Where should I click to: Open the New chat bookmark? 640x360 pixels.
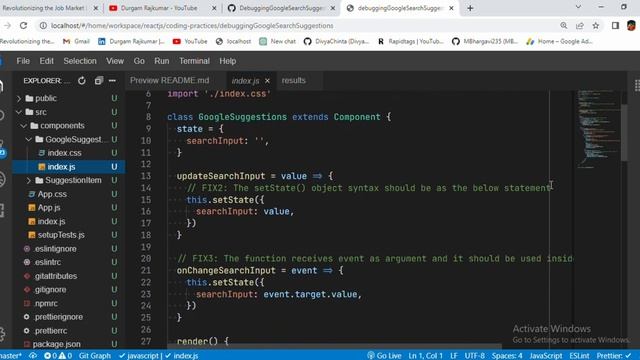[x=278, y=41]
